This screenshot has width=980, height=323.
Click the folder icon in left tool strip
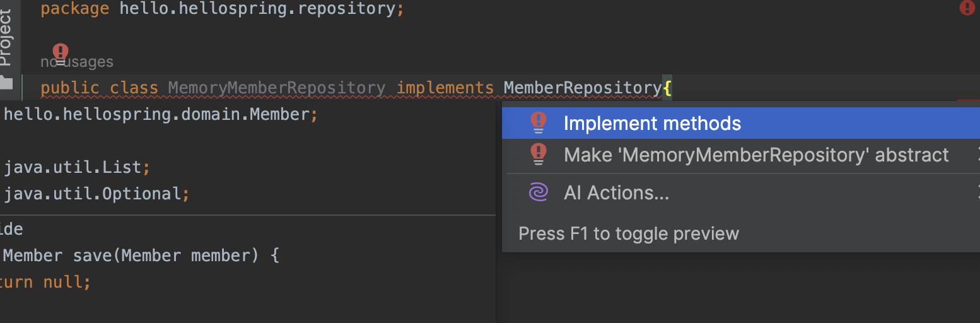tap(6, 83)
